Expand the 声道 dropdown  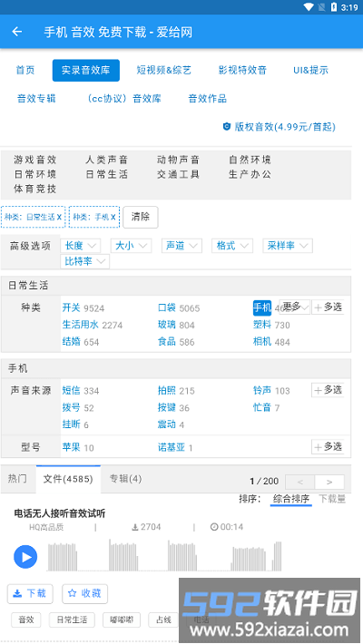click(x=181, y=246)
